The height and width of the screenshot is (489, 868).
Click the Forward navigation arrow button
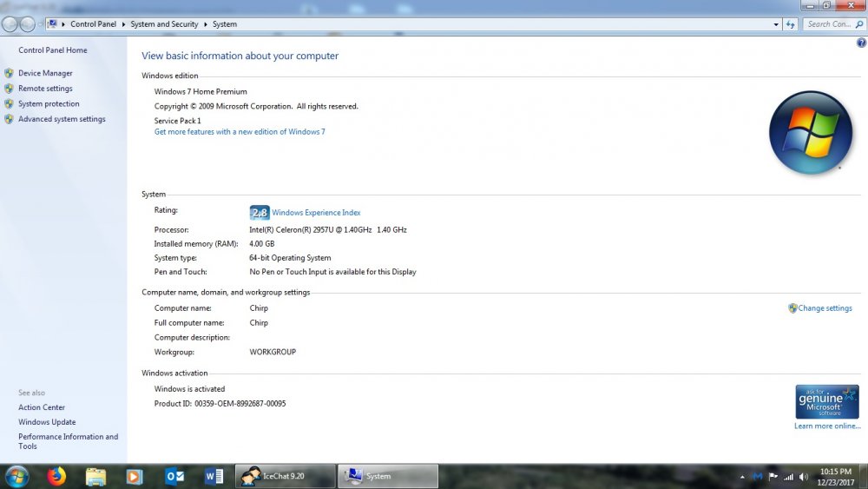coord(27,24)
